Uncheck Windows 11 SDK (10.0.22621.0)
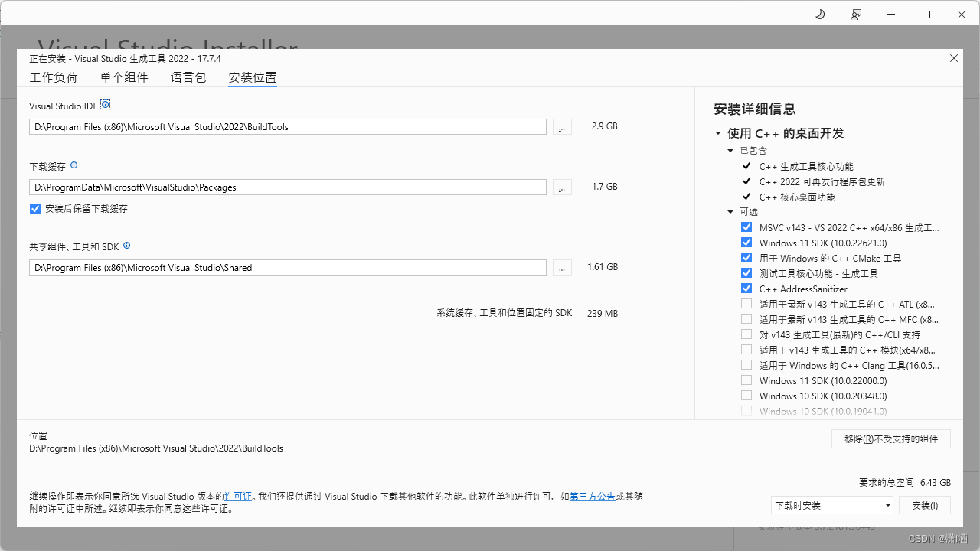 coord(746,243)
